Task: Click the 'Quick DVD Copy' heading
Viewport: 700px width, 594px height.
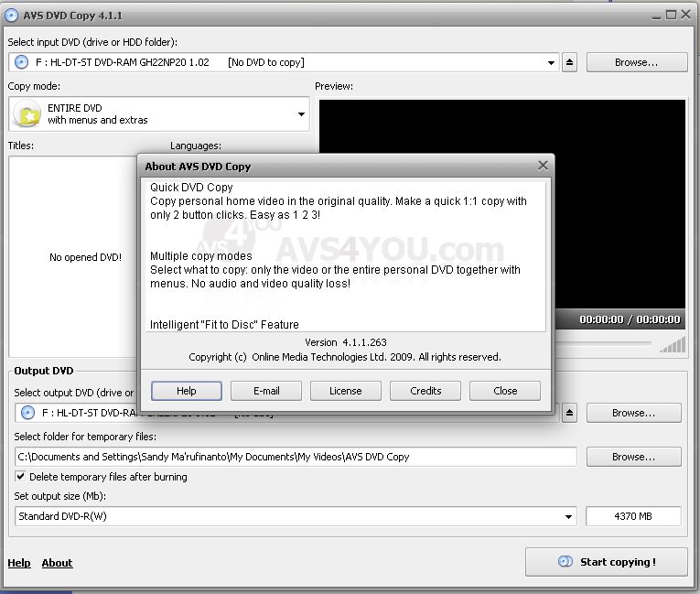Action: [x=191, y=187]
